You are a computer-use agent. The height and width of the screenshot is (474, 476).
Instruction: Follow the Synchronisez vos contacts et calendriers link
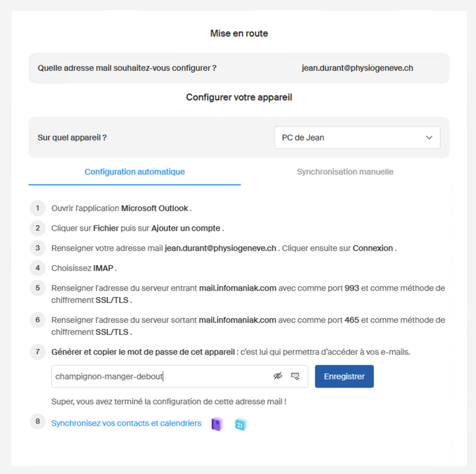click(x=126, y=423)
